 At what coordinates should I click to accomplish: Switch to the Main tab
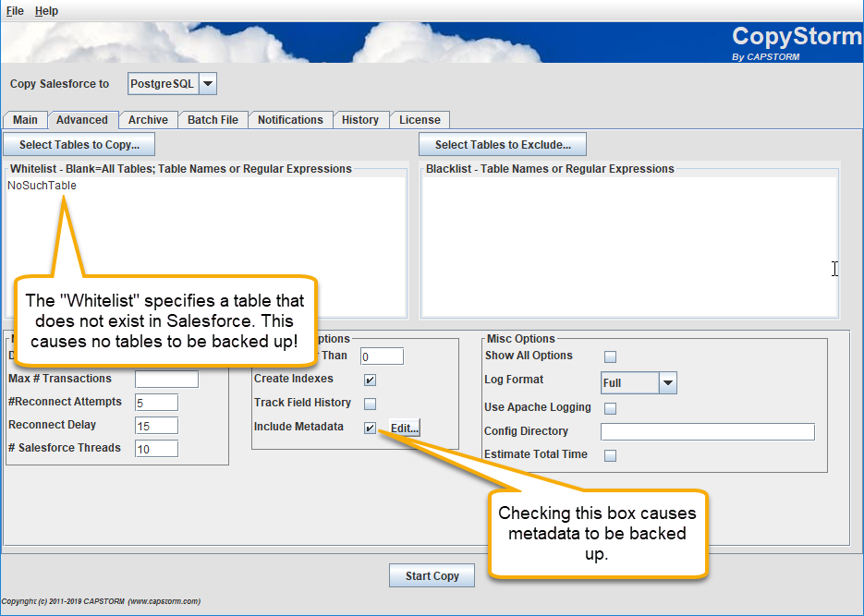coord(25,120)
